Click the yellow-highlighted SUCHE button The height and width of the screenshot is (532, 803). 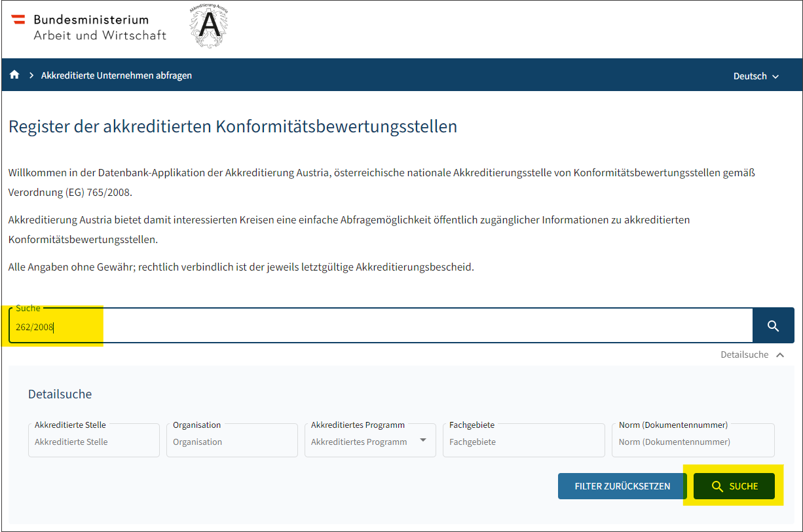click(x=734, y=486)
